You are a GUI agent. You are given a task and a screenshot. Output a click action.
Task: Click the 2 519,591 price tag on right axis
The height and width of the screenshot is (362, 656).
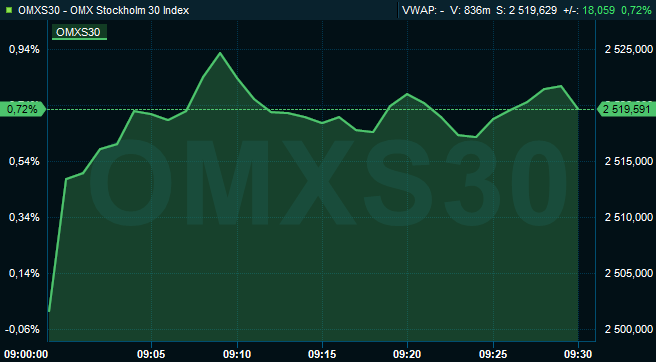coord(626,110)
